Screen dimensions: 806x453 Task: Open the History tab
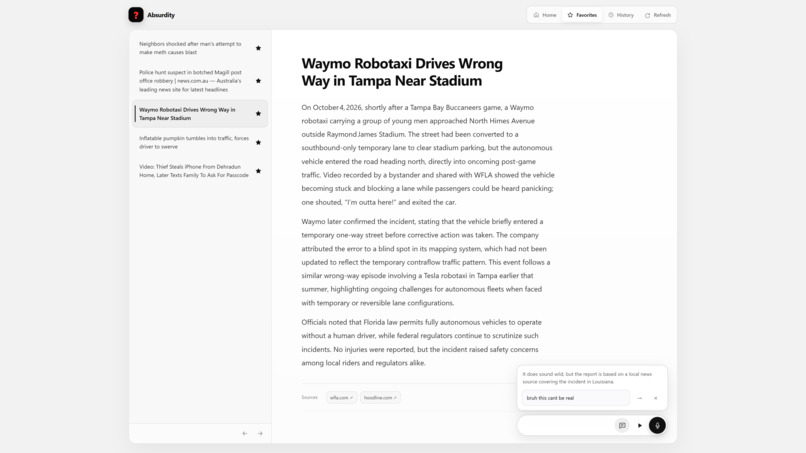(x=621, y=15)
